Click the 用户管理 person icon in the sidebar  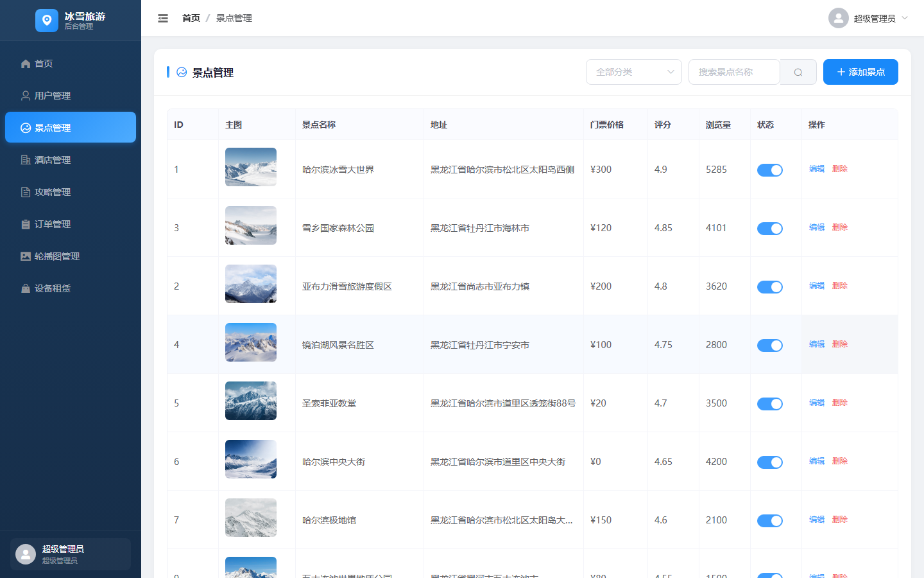click(26, 96)
